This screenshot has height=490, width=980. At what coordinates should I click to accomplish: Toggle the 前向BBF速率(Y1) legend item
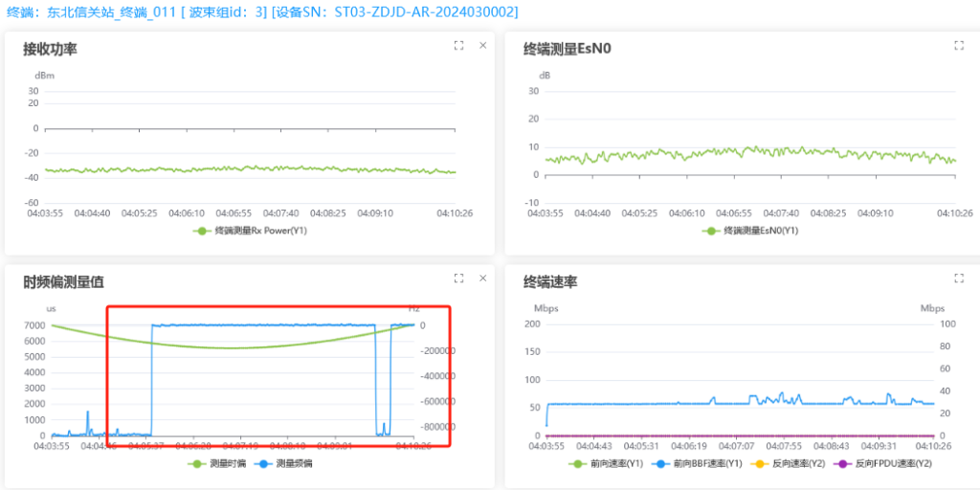click(694, 464)
